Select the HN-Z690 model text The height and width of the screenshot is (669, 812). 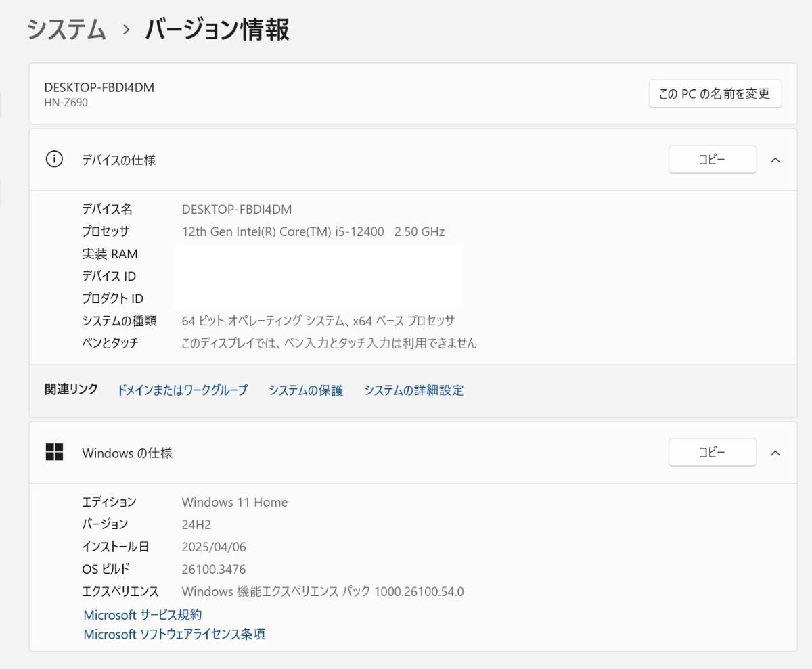pos(66,103)
